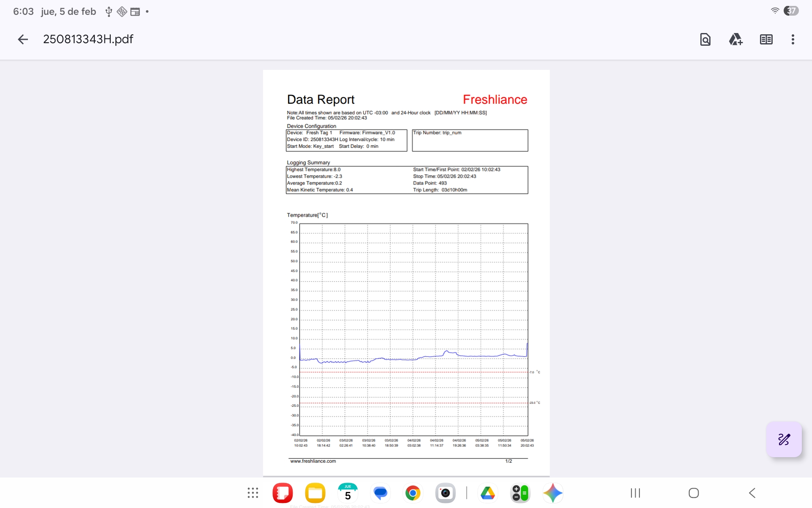
Task: Open the three-dot overflow menu
Action: [x=793, y=39]
